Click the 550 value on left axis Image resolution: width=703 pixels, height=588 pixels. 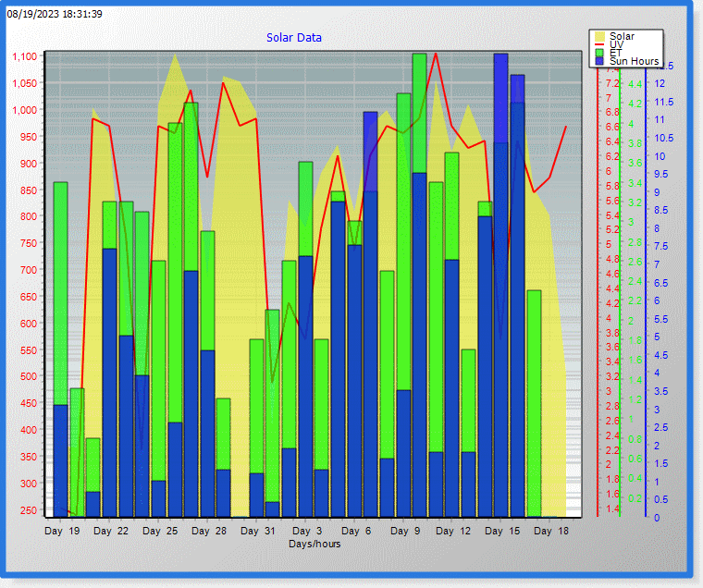click(30, 350)
